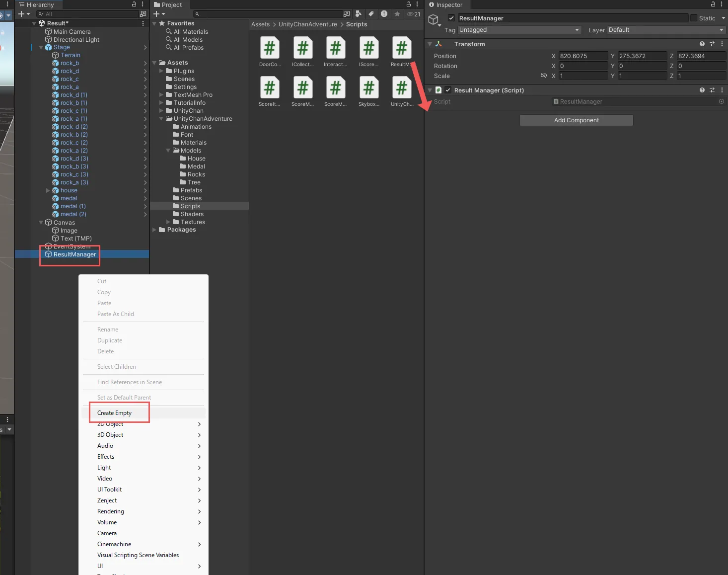Viewport: 728px width, 575px height.
Task: Expand the TextMesh Pro folder
Action: tap(161, 95)
